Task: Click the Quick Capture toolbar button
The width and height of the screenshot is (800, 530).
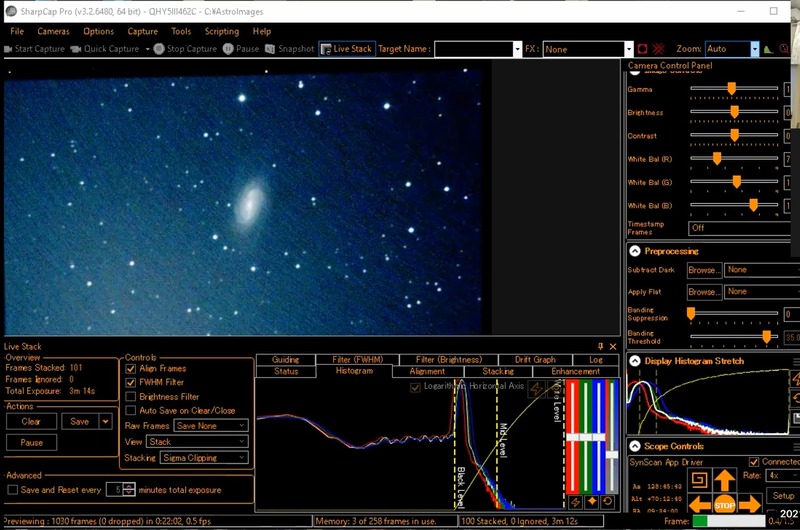Action: (105, 49)
